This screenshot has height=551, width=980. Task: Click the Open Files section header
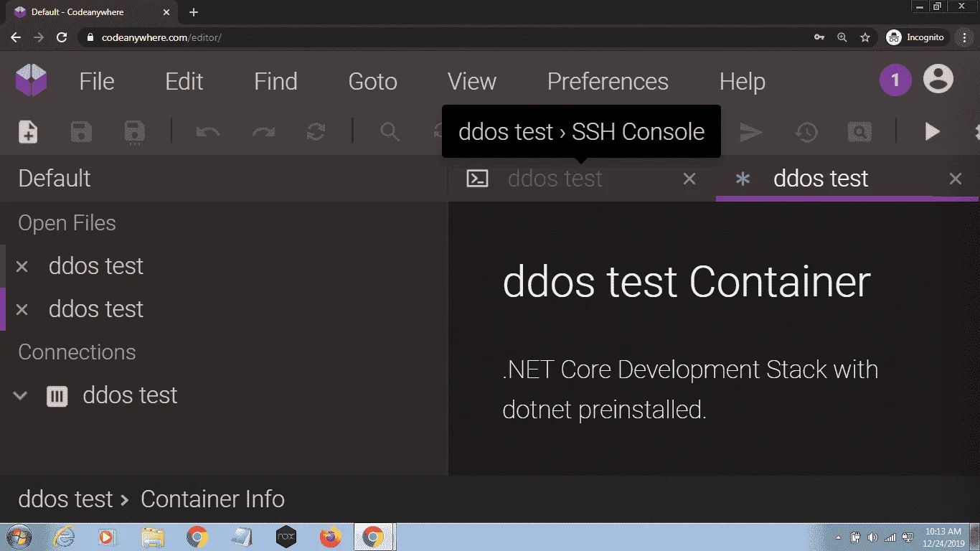[x=67, y=223]
